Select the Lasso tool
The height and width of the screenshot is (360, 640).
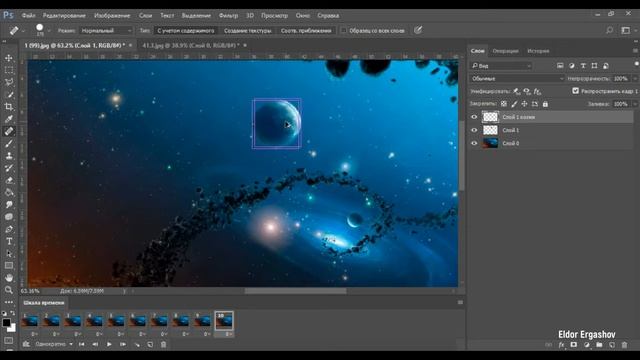[x=9, y=82]
